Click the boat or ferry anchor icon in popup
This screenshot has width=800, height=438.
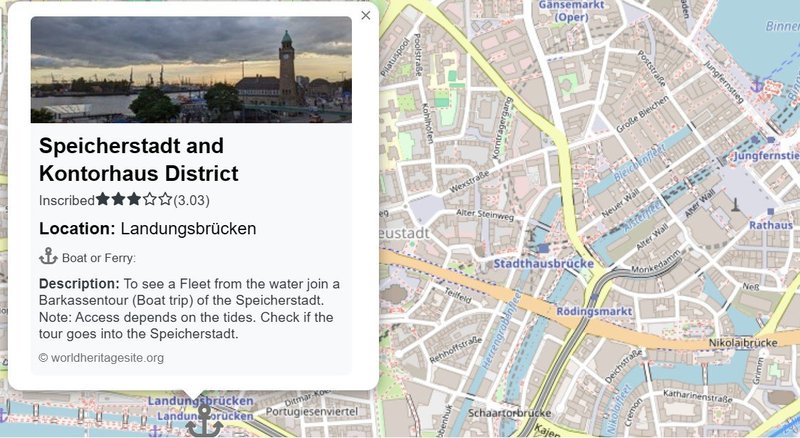tap(48, 256)
